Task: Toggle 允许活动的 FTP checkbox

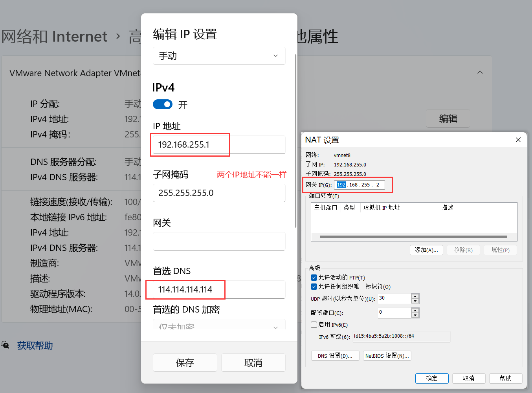Action: 314,278
